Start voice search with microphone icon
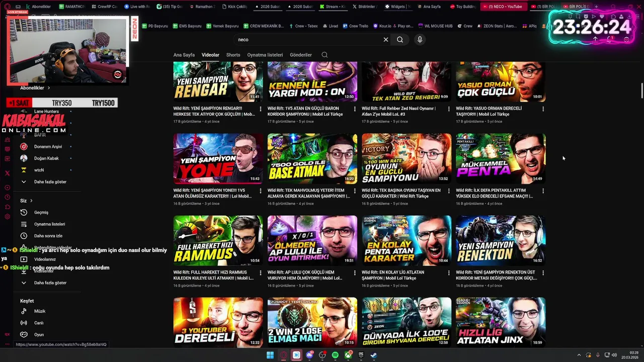 tap(420, 40)
